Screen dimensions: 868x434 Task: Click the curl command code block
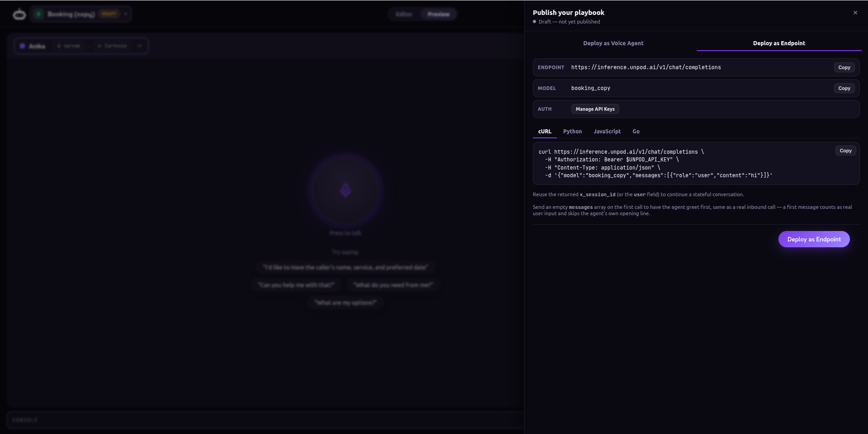[696, 164]
